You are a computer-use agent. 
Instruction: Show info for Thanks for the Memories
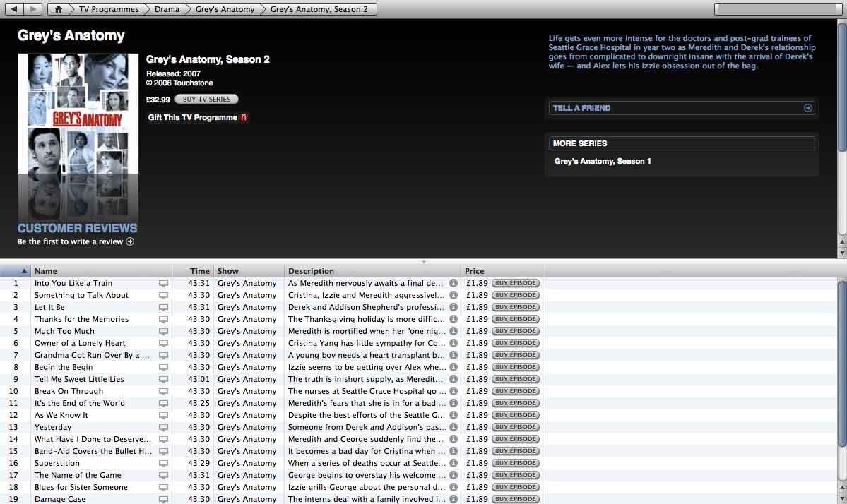[x=454, y=320]
